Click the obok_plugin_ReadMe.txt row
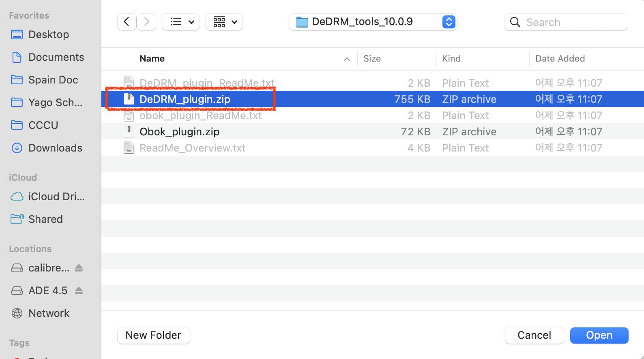Viewport: 644px width, 359px height. [373, 115]
